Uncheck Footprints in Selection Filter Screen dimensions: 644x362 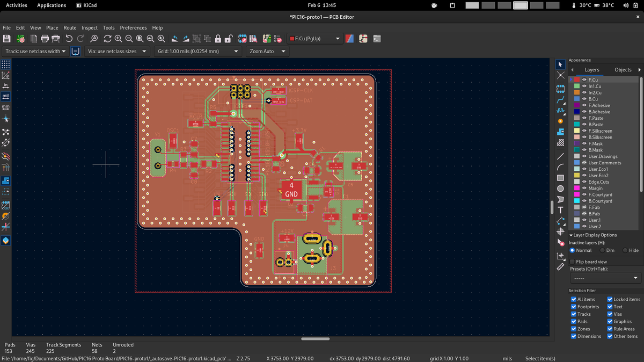[x=573, y=307]
